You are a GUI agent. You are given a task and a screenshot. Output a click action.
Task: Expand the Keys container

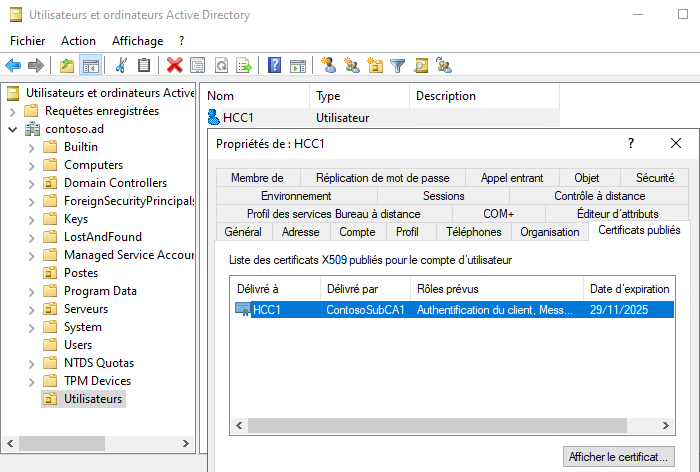point(31,220)
